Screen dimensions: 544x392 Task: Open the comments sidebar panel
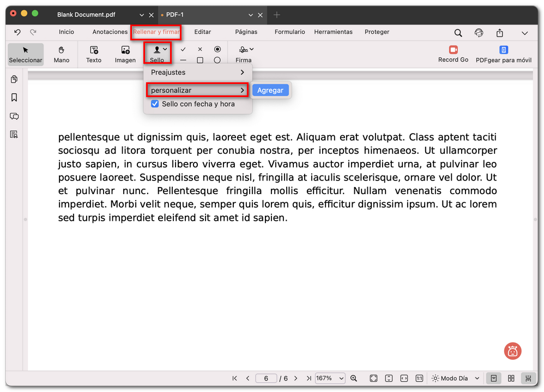click(x=14, y=116)
